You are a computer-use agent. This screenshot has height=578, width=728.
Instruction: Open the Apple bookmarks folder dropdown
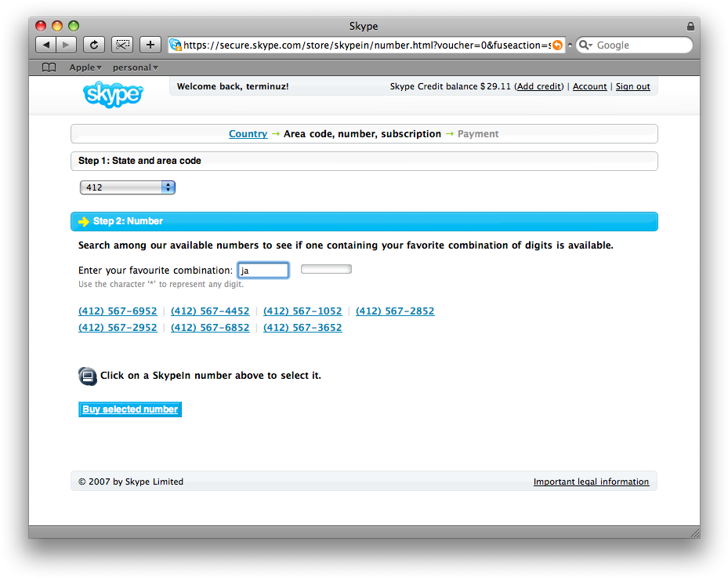pyautogui.click(x=84, y=67)
